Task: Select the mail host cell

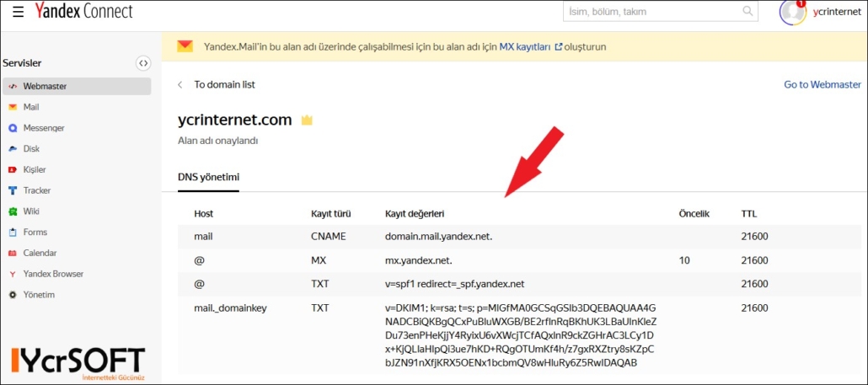Action: [204, 236]
